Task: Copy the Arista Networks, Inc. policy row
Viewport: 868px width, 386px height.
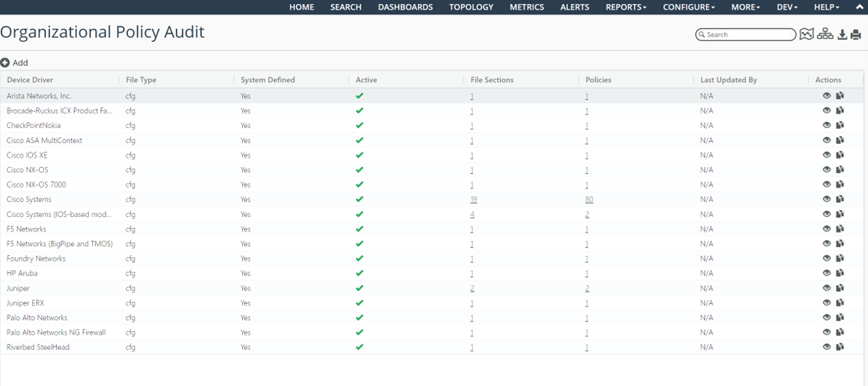Action: (x=840, y=96)
